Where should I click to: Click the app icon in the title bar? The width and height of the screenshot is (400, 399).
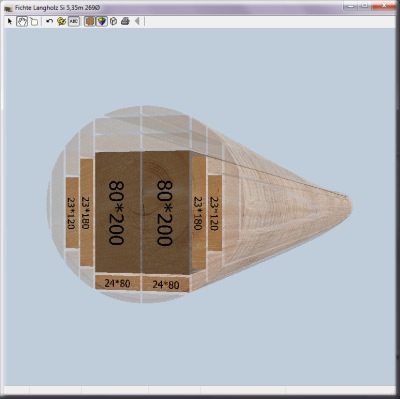click(8, 8)
